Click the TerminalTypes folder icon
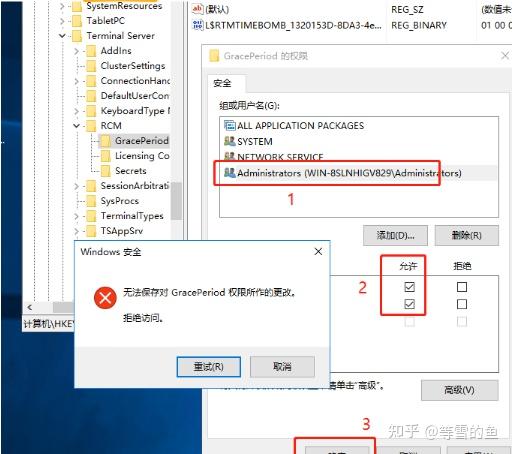 (x=91, y=216)
